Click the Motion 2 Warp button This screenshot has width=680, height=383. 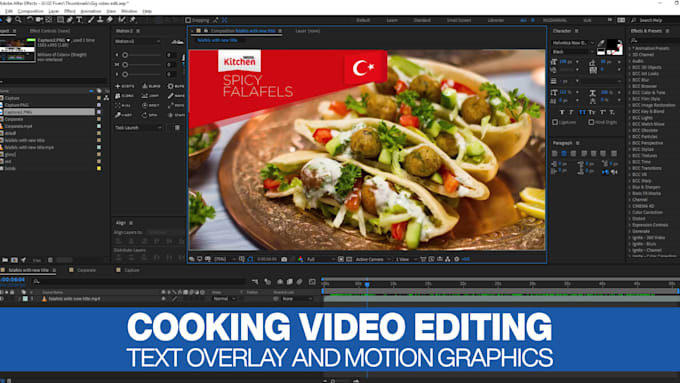(124, 115)
